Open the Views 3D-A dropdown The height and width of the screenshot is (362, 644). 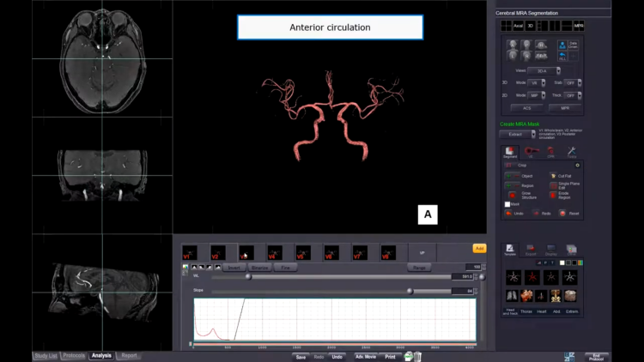pyautogui.click(x=544, y=71)
